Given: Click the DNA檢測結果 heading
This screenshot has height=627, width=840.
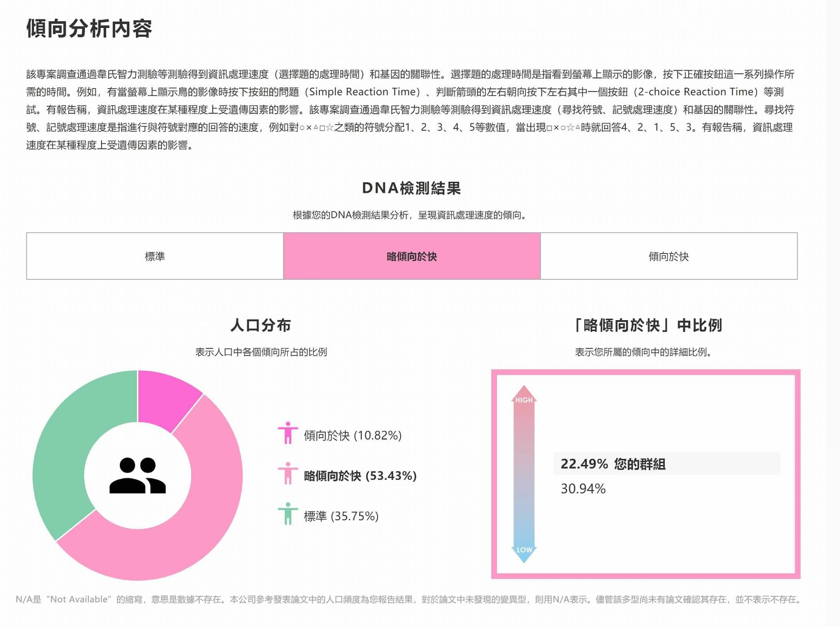Looking at the screenshot, I should click(x=411, y=188).
